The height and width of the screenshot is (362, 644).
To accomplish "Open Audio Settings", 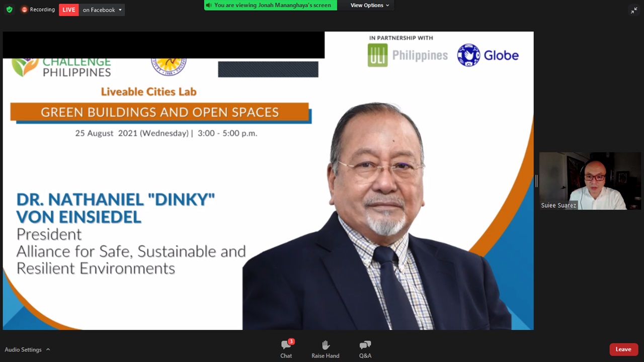I will (x=23, y=349).
